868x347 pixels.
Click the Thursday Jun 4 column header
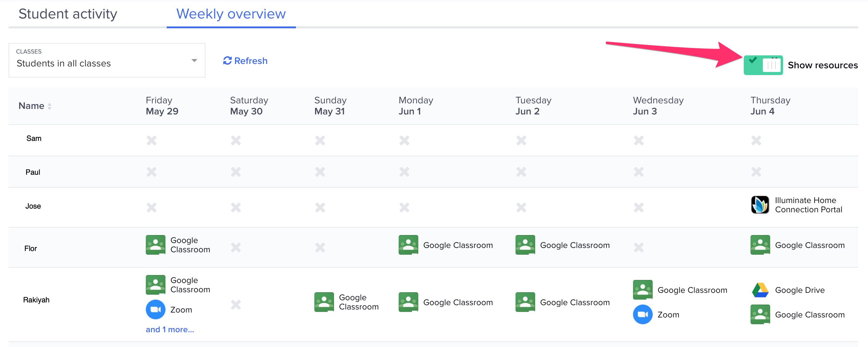pos(770,106)
